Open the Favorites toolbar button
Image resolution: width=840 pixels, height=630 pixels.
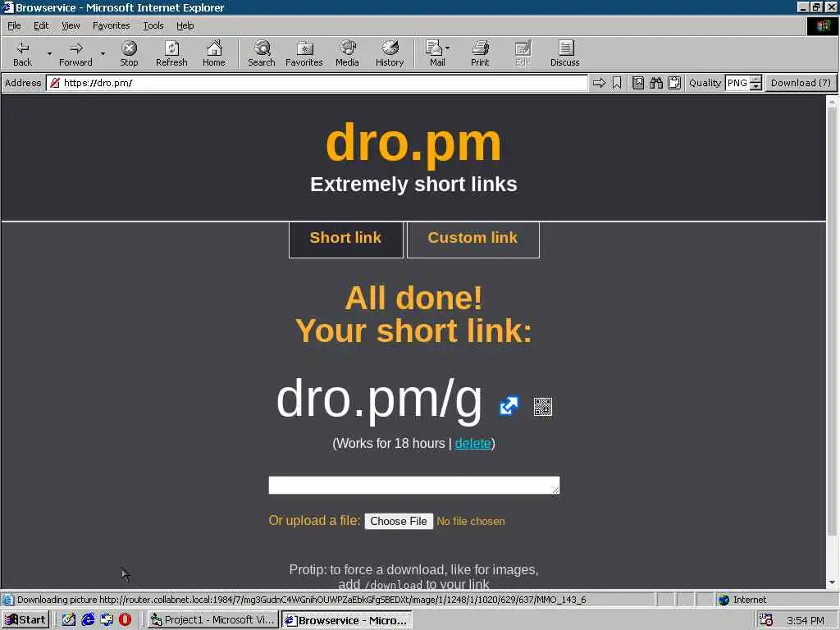[x=304, y=53]
